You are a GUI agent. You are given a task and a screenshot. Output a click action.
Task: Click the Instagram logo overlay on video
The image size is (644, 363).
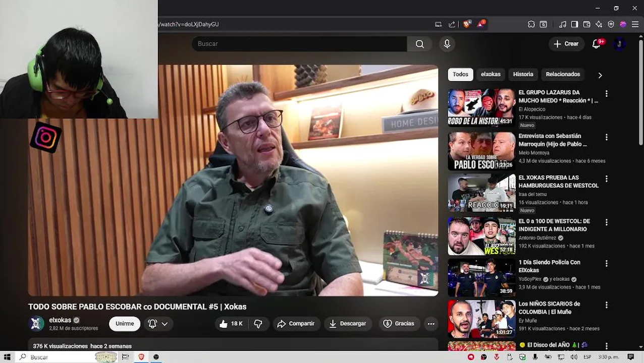click(45, 138)
